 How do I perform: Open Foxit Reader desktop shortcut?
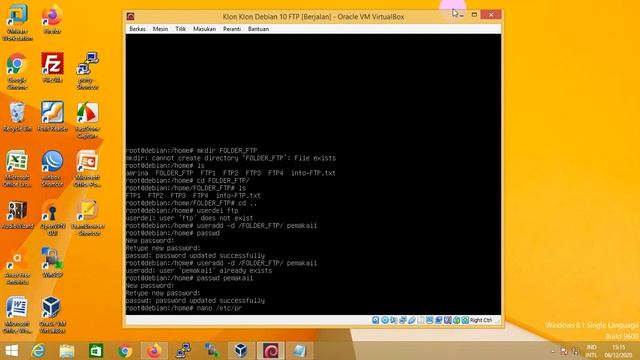[x=52, y=117]
